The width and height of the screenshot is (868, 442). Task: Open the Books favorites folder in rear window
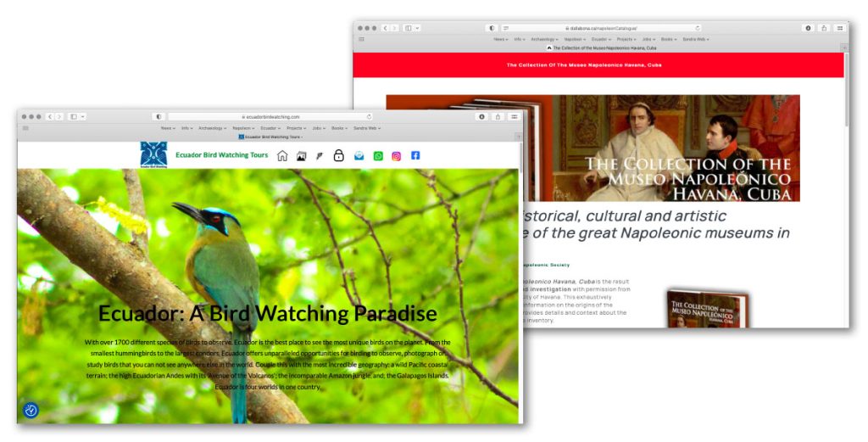[668, 39]
